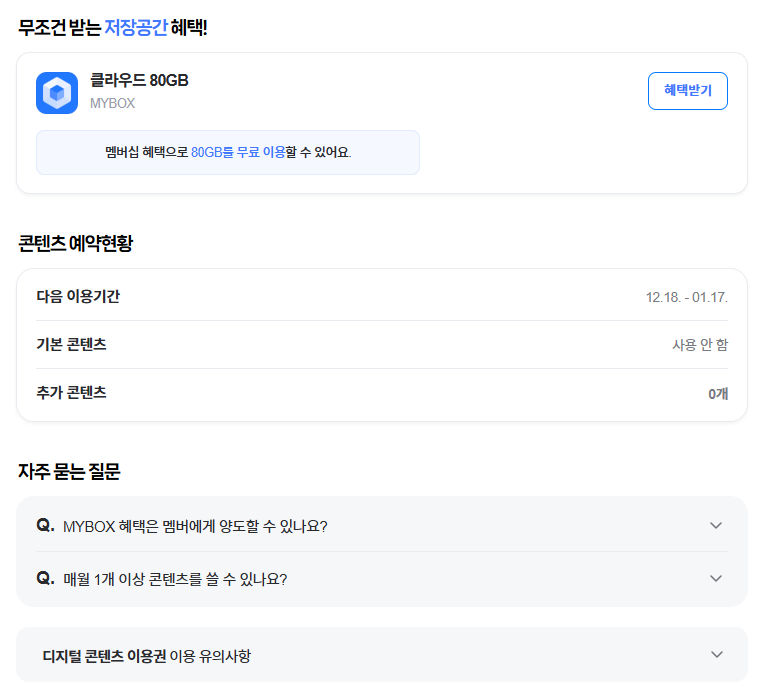Click the MYBOX subtitle under 클라우드 80GB
The image size is (758, 692).
point(112,103)
